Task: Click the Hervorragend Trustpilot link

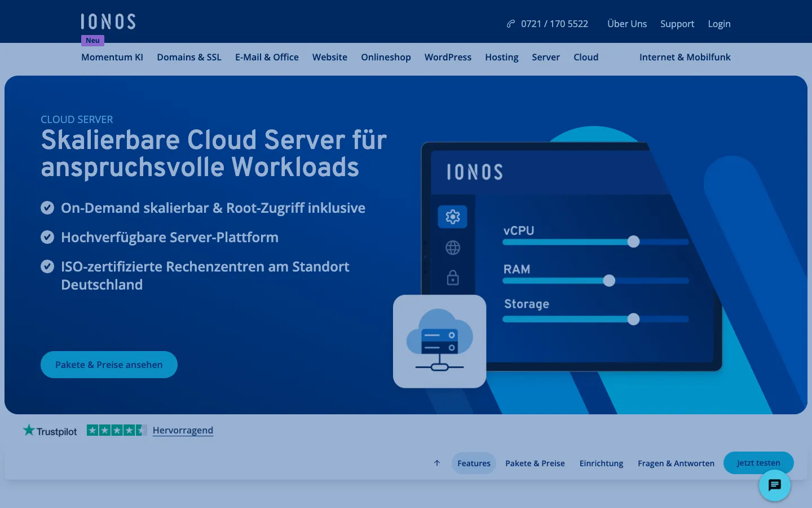Action: (183, 430)
